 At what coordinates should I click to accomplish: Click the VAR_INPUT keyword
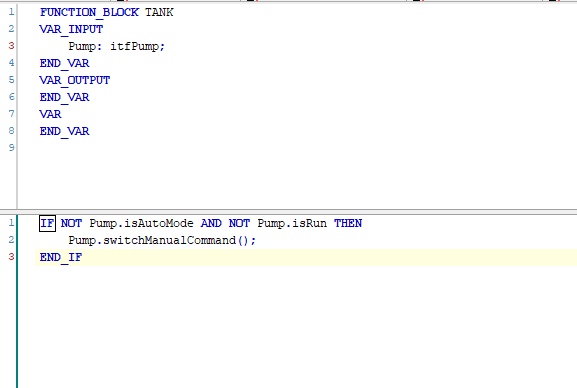pyautogui.click(x=71, y=29)
